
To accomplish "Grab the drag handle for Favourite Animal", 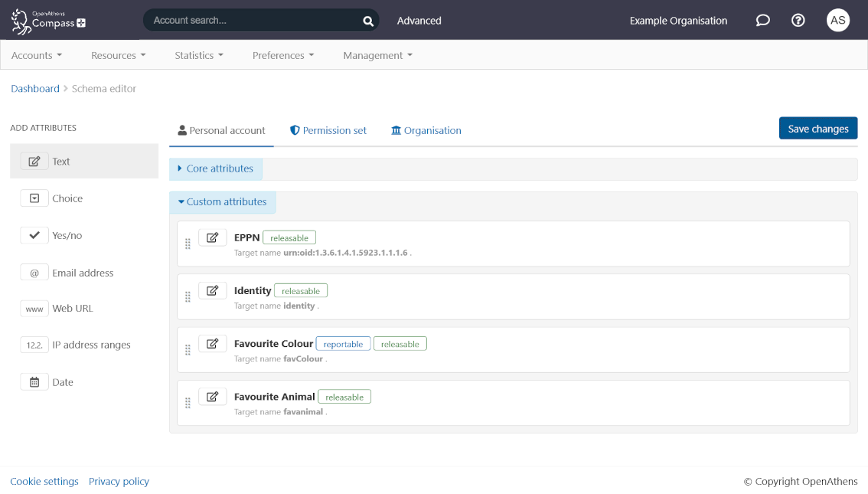I will tap(188, 403).
